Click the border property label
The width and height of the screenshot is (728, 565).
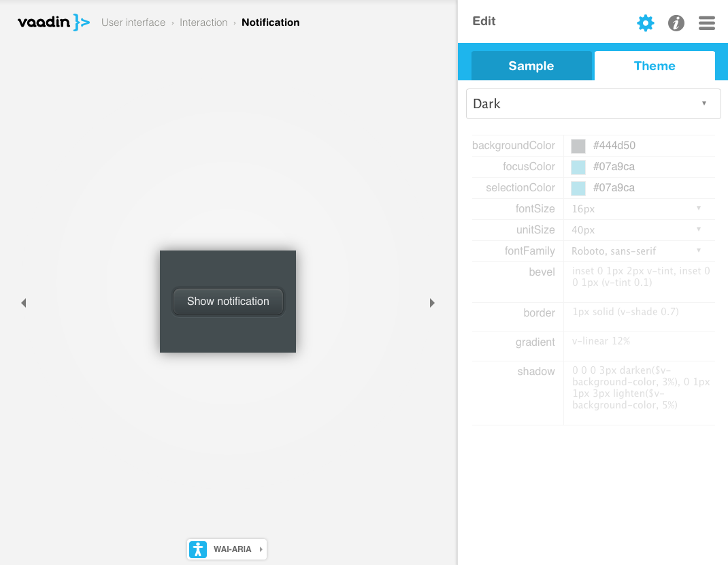(x=539, y=312)
